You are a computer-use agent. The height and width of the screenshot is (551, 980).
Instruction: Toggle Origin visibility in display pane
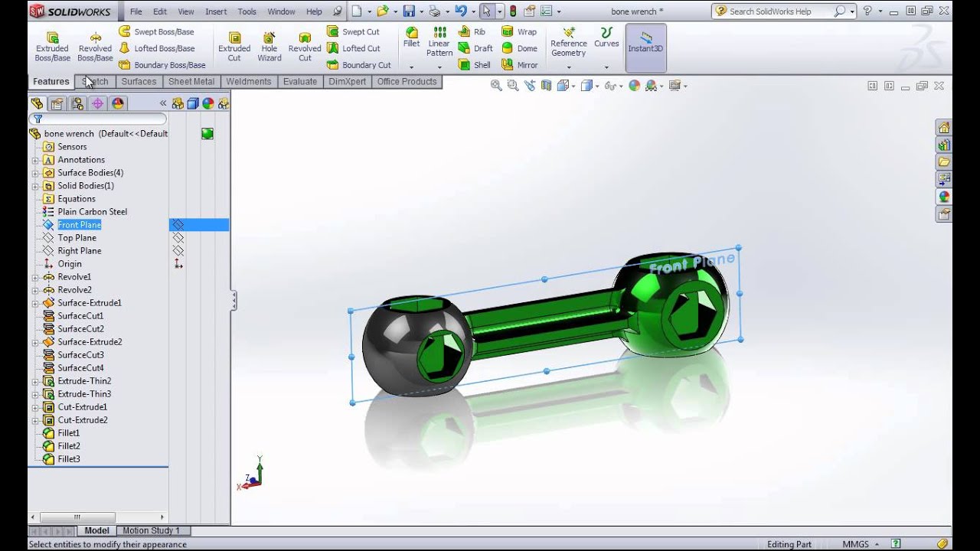(x=178, y=264)
